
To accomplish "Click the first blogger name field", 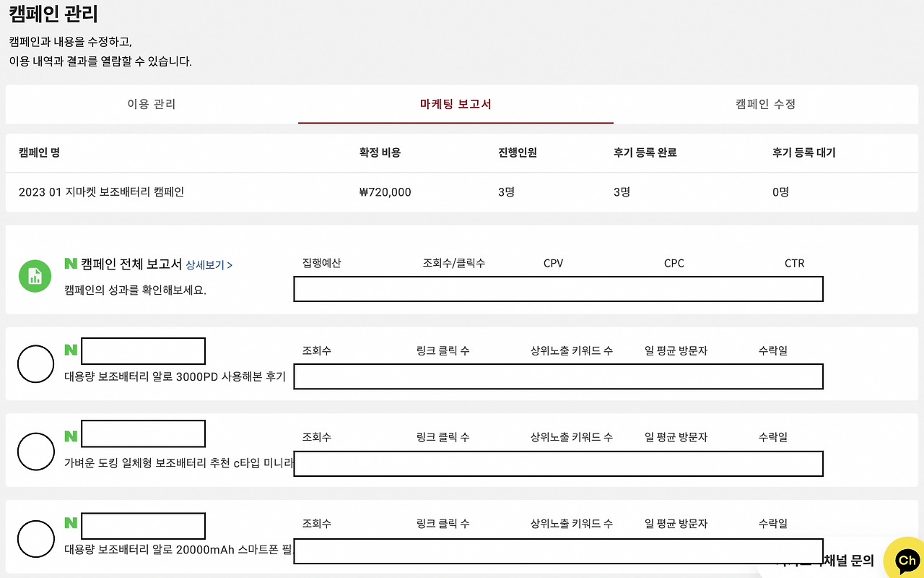I will [x=142, y=350].
